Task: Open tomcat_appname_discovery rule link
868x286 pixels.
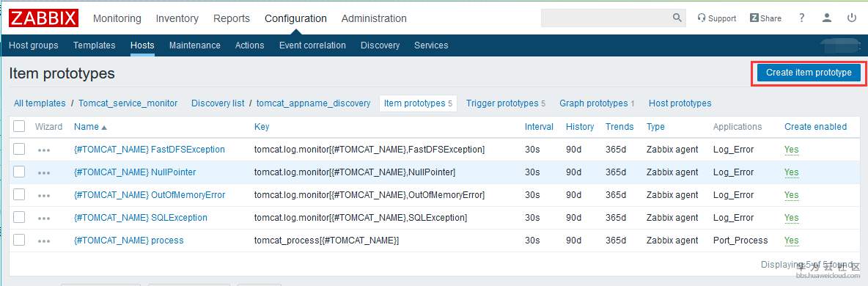Action: point(313,103)
